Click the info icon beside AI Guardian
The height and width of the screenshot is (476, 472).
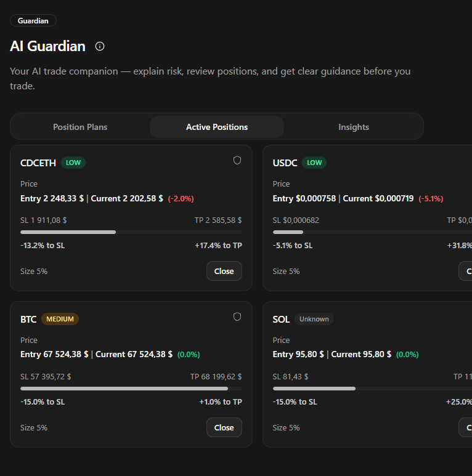[x=100, y=46]
